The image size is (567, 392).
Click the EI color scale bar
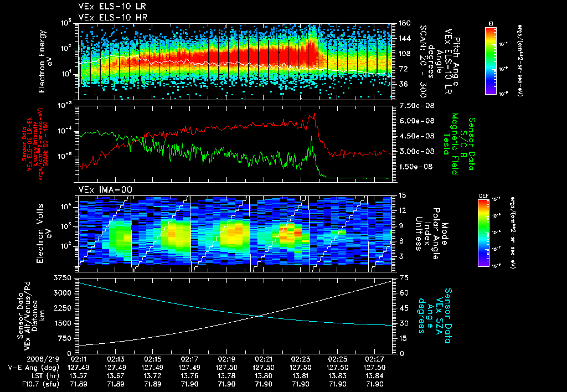pyautogui.click(x=491, y=60)
